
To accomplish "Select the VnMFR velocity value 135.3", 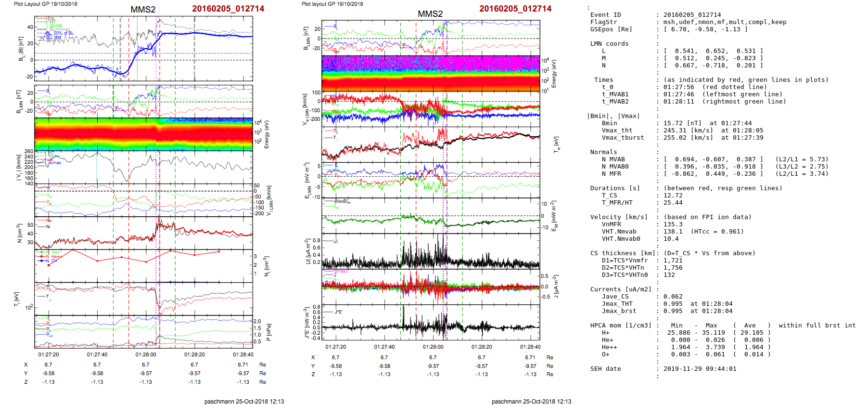I will [673, 224].
